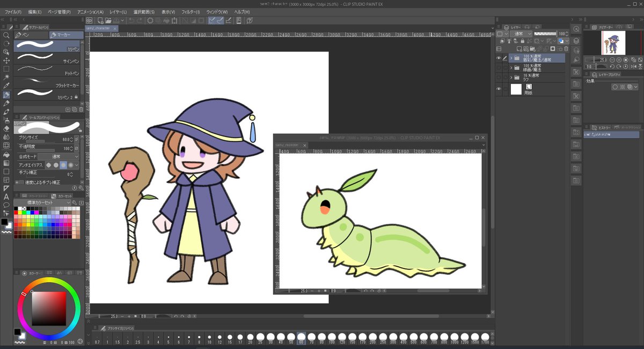Image resolution: width=644 pixels, height=349 pixels.
Task: Expand the 線画 layer folder
Action: coord(511,68)
